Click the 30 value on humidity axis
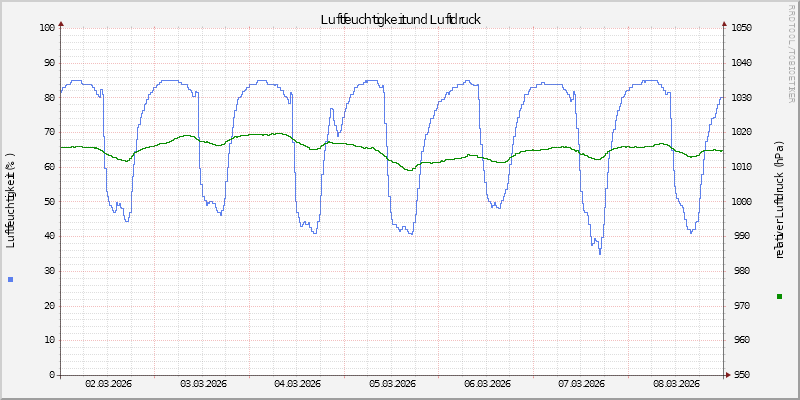 (49, 271)
